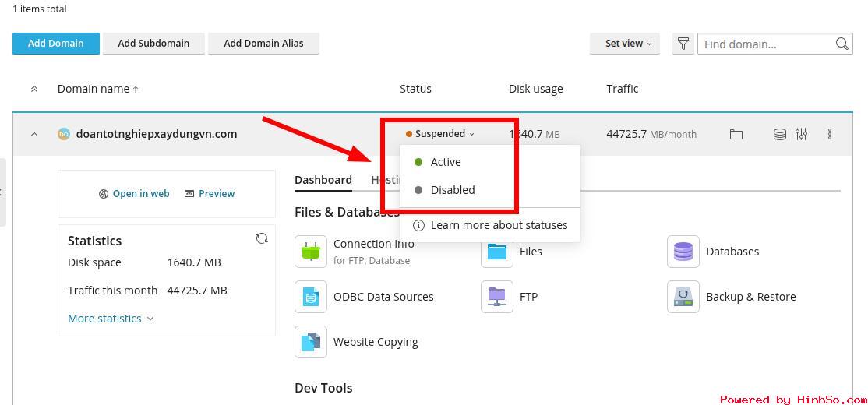Open Website Copying icon
The width and height of the screenshot is (868, 405).
(310, 342)
